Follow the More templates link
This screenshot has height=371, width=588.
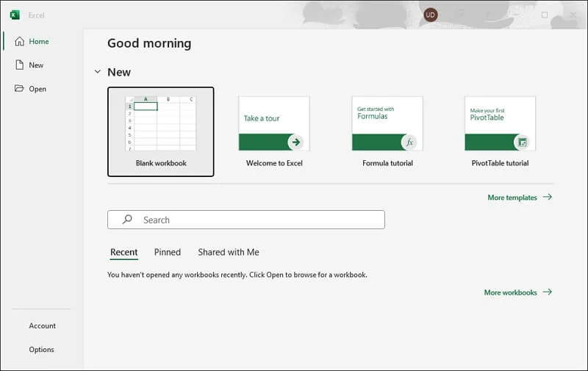512,198
